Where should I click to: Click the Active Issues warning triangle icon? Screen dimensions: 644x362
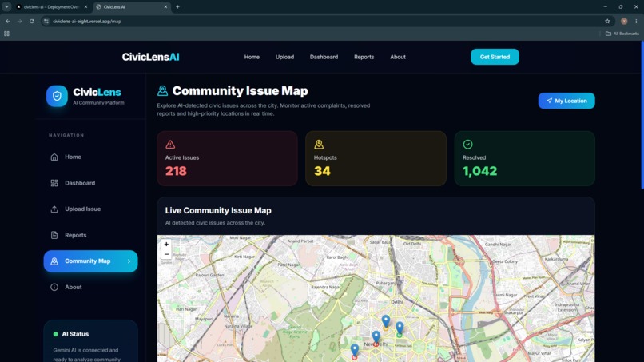tap(170, 144)
